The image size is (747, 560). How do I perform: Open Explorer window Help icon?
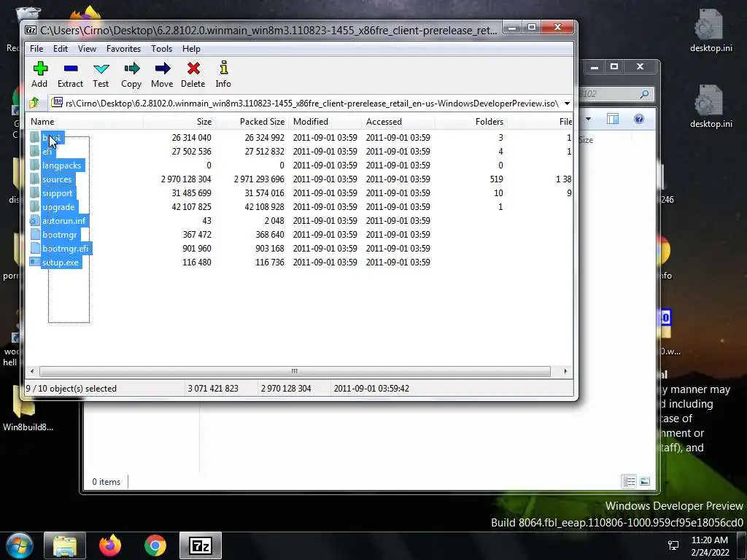click(639, 119)
